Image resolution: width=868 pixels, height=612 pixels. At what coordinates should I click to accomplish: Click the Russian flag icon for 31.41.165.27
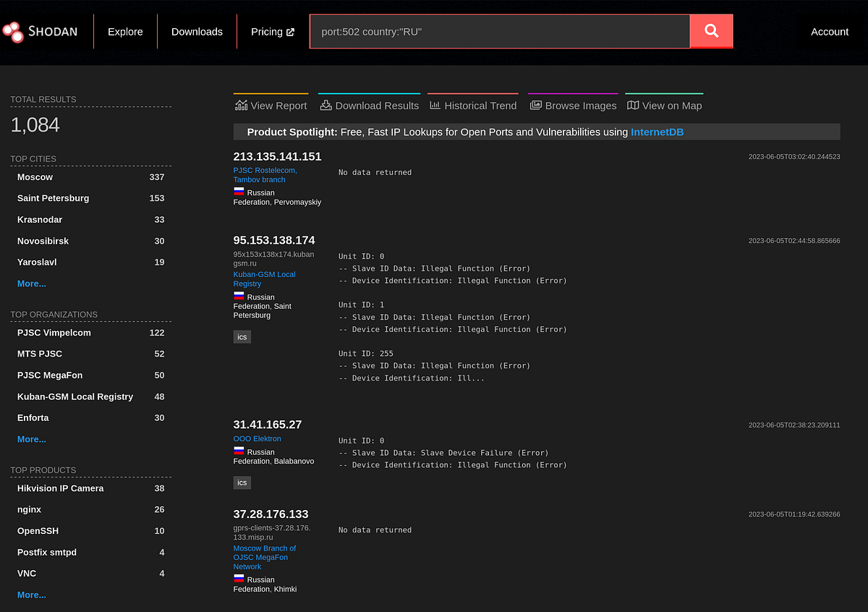[239, 450]
